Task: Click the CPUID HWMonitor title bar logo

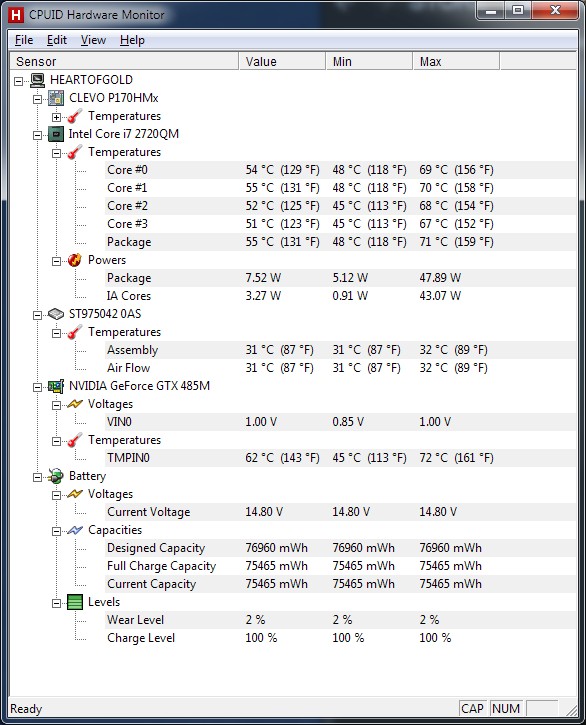Action: point(16,15)
